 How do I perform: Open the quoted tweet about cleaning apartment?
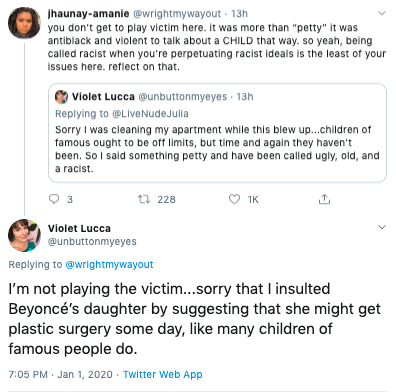point(217,133)
